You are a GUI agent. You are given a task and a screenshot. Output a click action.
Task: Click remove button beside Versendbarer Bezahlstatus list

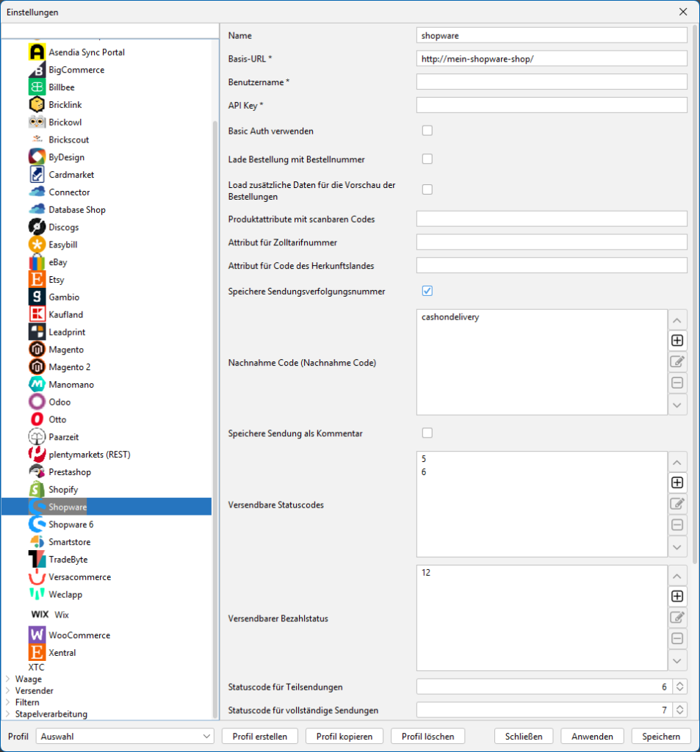click(677, 639)
